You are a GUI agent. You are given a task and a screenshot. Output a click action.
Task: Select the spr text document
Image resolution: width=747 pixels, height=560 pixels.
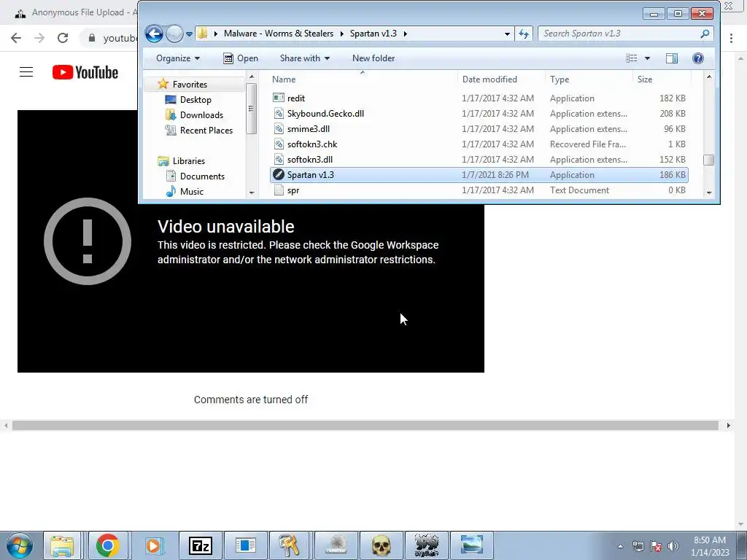[x=479, y=190]
